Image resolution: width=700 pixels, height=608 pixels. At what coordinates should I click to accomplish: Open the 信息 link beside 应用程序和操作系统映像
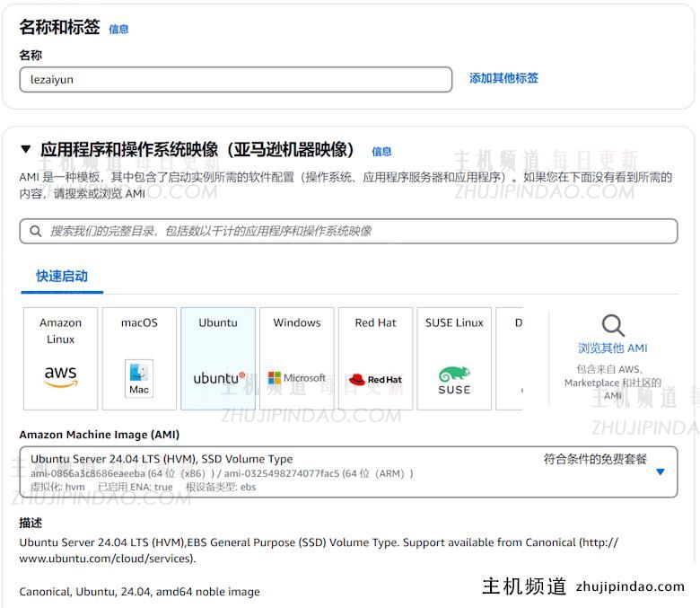(381, 152)
